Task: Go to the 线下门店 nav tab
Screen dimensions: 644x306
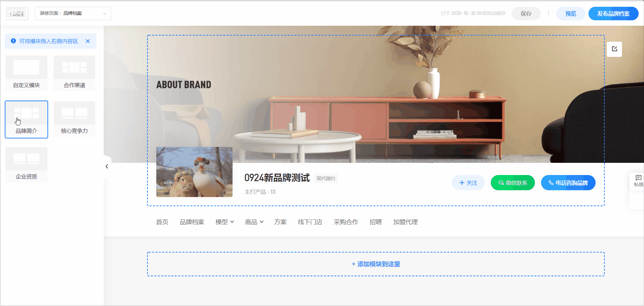Action: click(310, 222)
